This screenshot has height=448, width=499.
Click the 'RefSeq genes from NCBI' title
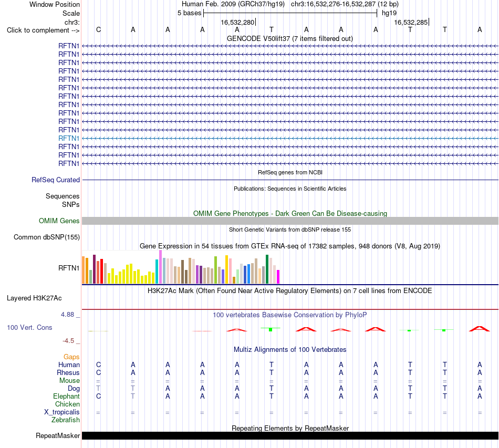290,172
